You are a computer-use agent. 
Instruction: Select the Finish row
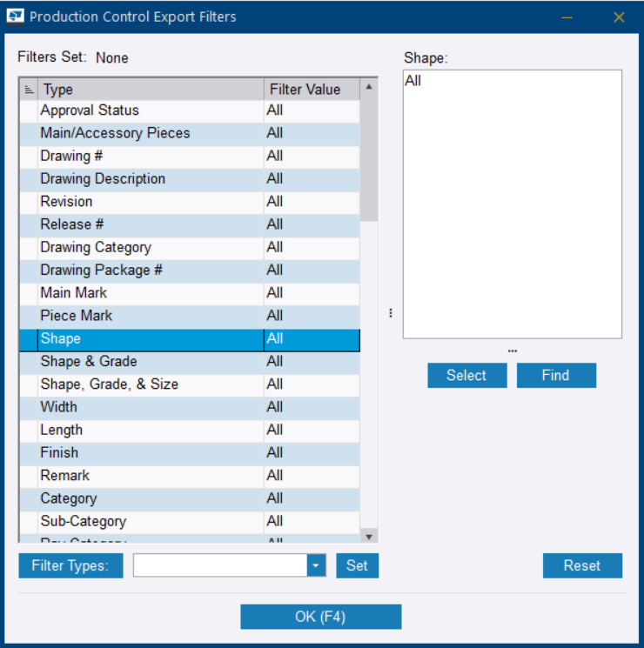pyautogui.click(x=190, y=453)
